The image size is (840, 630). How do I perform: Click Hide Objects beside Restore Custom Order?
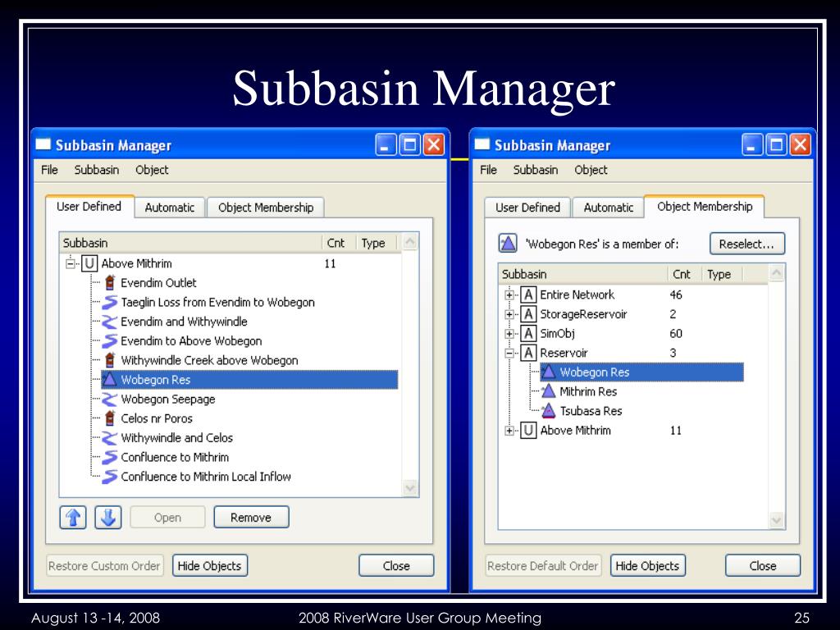(x=209, y=566)
